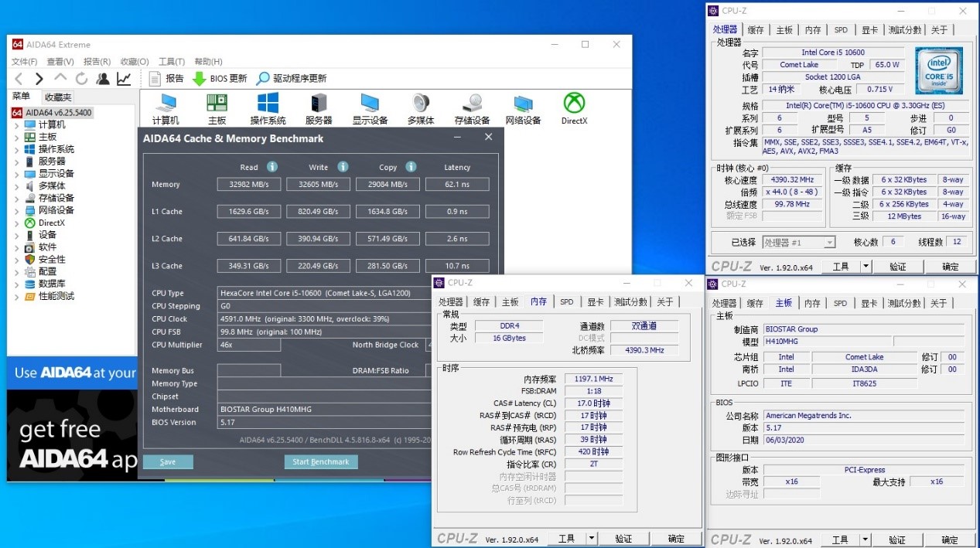Click BIOS 更新 in the AIDA64 toolbar

tap(220, 79)
